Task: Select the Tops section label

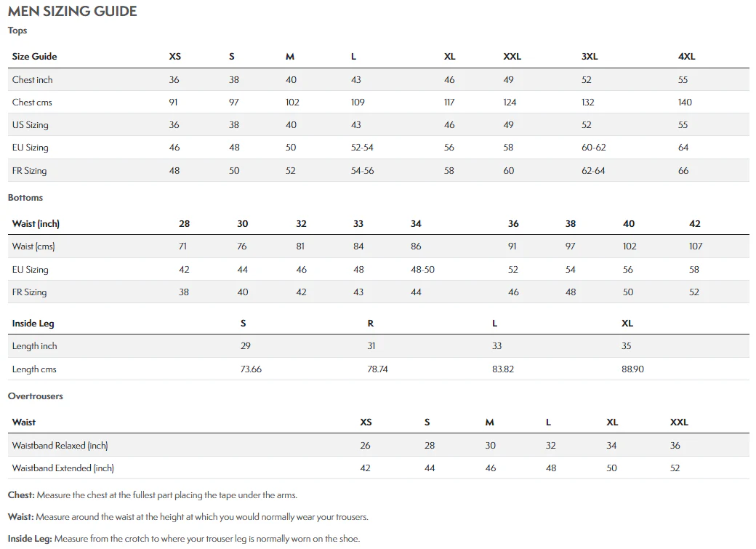Action: 17,31
